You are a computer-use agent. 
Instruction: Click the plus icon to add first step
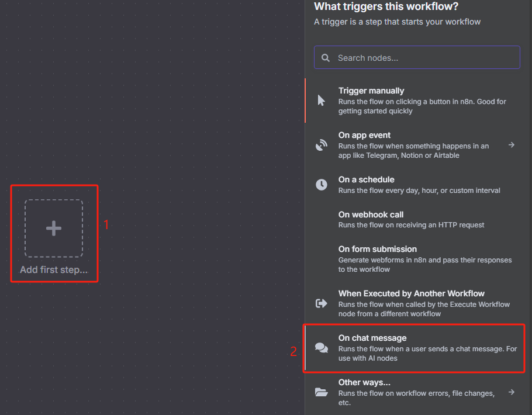[54, 228]
